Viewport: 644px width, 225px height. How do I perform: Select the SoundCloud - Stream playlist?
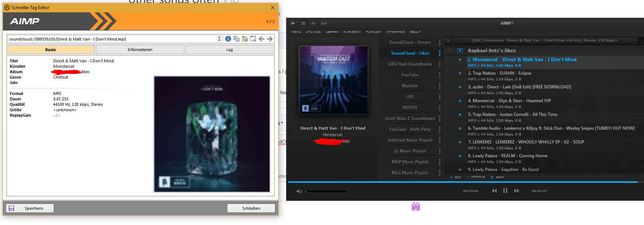pyautogui.click(x=410, y=42)
